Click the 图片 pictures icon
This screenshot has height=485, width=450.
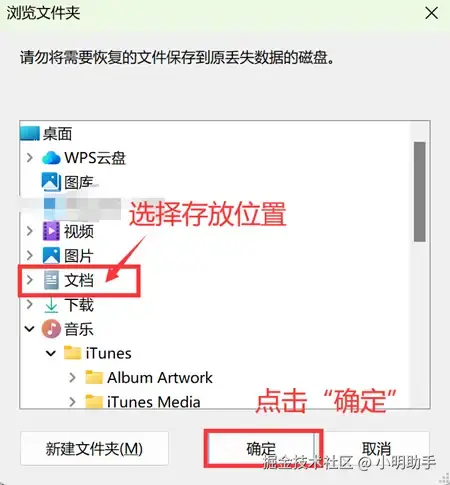click(51, 256)
